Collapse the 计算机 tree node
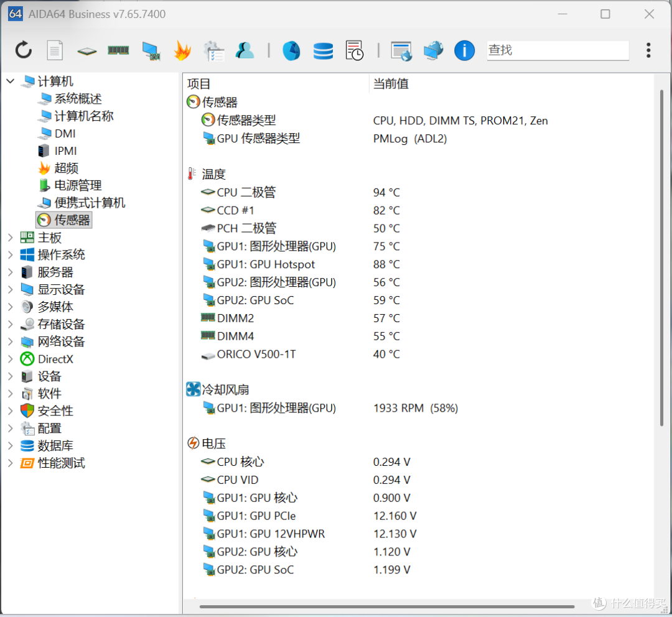672x617 pixels. click(x=11, y=81)
